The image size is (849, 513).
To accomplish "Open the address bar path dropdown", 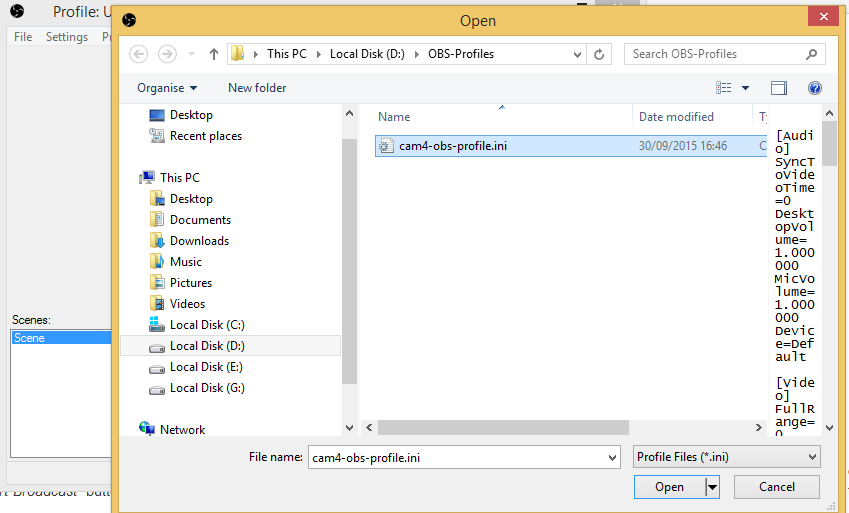I will click(x=576, y=54).
